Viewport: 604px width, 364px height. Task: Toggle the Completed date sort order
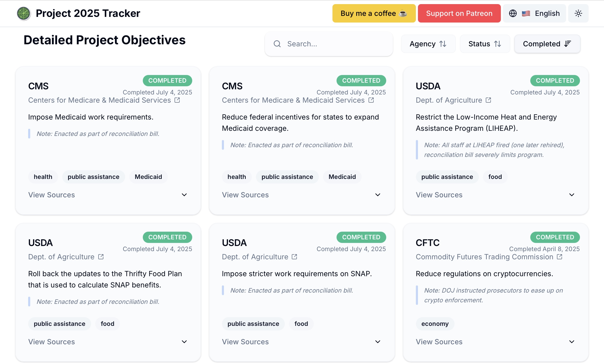click(x=547, y=44)
